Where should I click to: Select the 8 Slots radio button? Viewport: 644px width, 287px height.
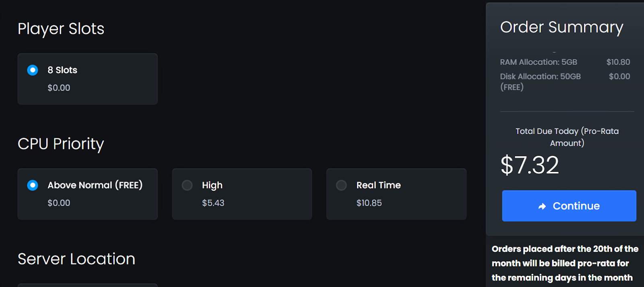(x=33, y=70)
